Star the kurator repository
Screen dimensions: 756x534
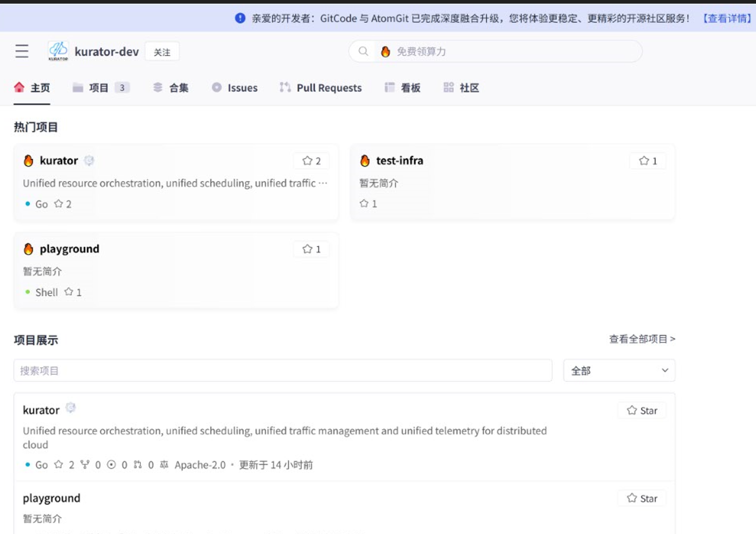[641, 410]
